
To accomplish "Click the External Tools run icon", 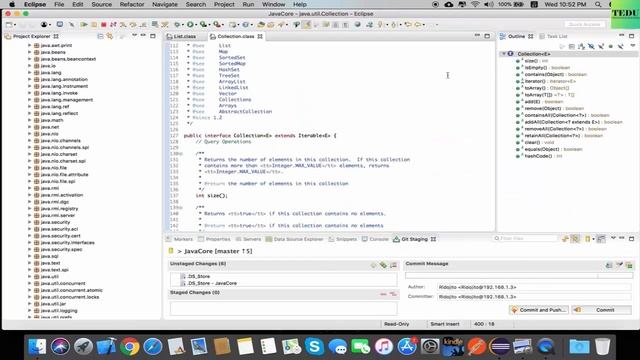I will tap(217, 25).
